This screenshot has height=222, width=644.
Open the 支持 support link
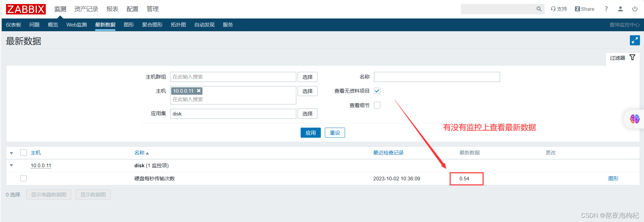559,9
